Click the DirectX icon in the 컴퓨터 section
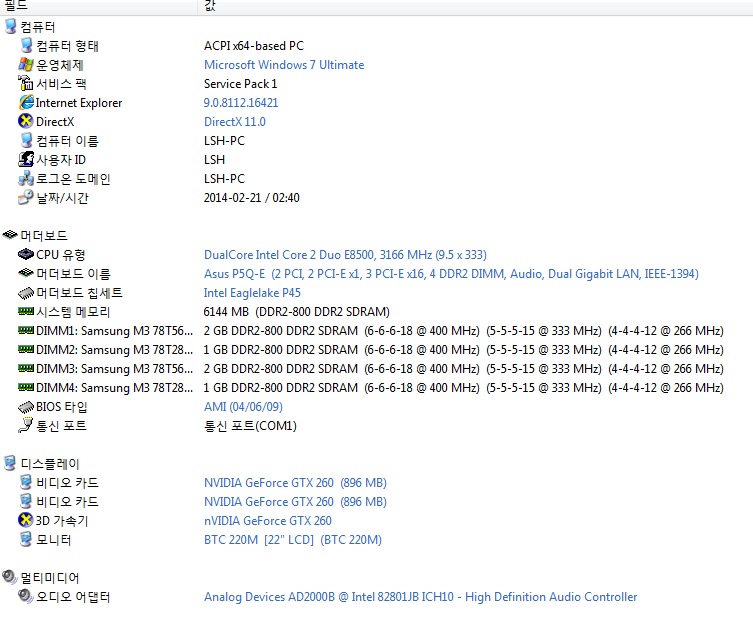This screenshot has height=622, width=753. [26, 121]
